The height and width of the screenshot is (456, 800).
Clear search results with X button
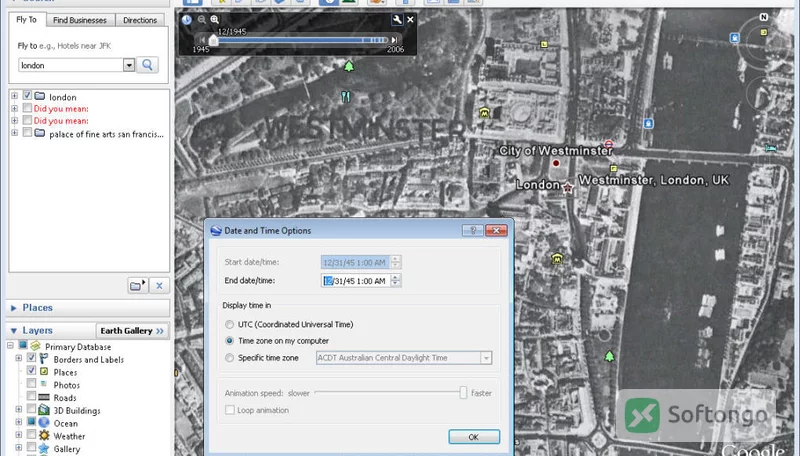coord(159,286)
